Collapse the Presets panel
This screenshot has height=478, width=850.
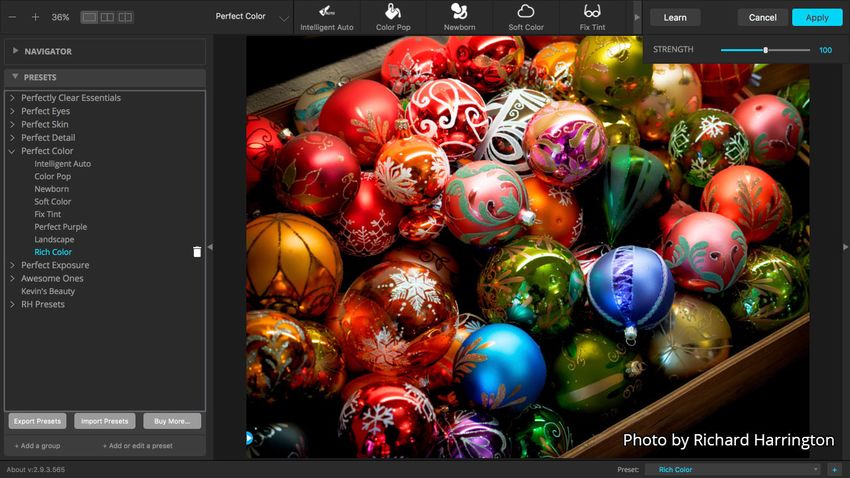tap(15, 77)
